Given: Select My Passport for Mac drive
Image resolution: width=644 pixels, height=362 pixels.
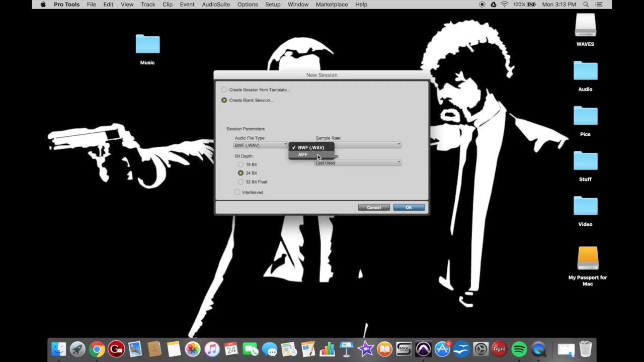Looking at the screenshot, I should pyautogui.click(x=588, y=266).
